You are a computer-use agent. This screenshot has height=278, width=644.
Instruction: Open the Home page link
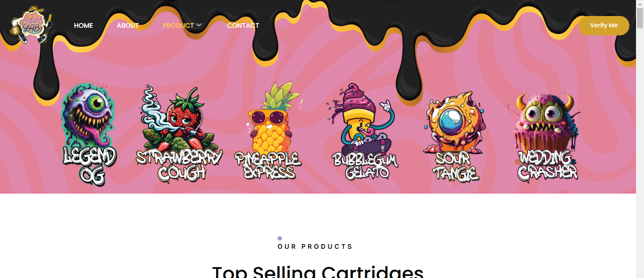pos(84,25)
